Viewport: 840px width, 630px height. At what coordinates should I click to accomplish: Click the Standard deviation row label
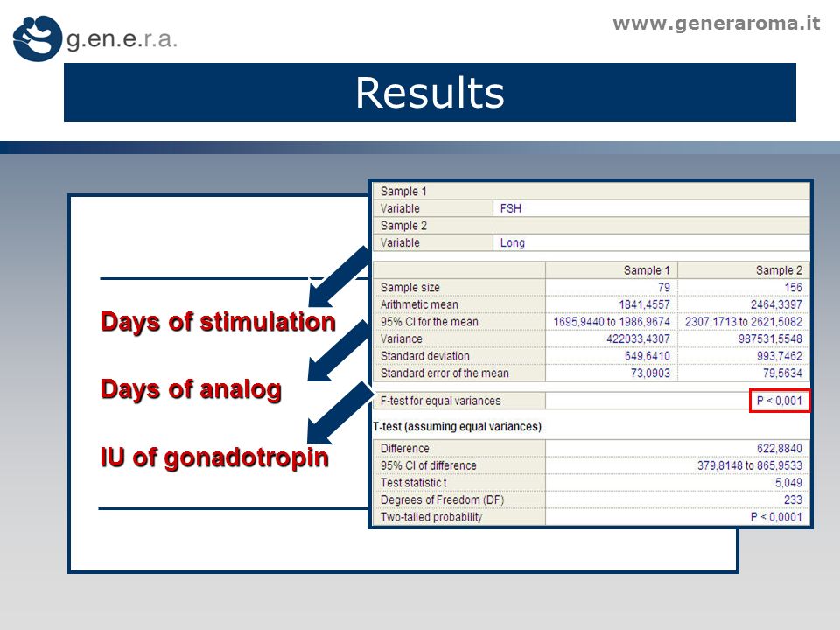[425, 356]
